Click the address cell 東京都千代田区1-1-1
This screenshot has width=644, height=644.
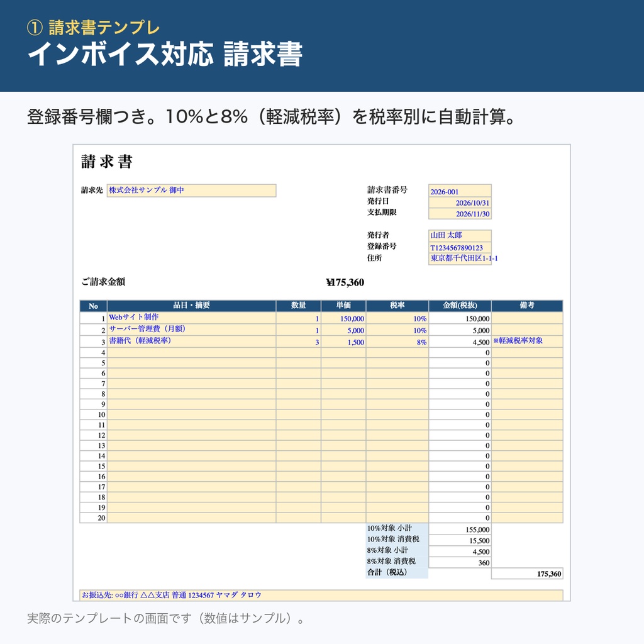460,258
